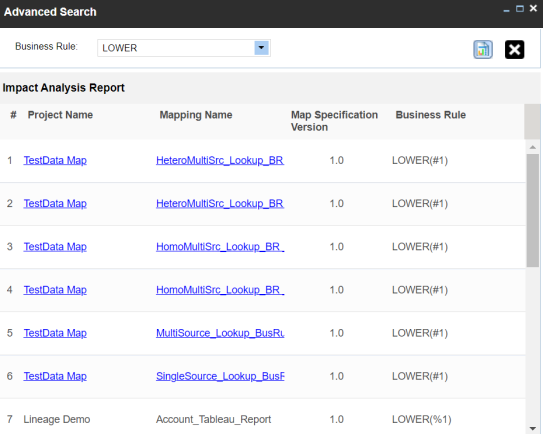This screenshot has width=543, height=434.
Task: Click the scrollbar down arrow
Action: point(533,429)
